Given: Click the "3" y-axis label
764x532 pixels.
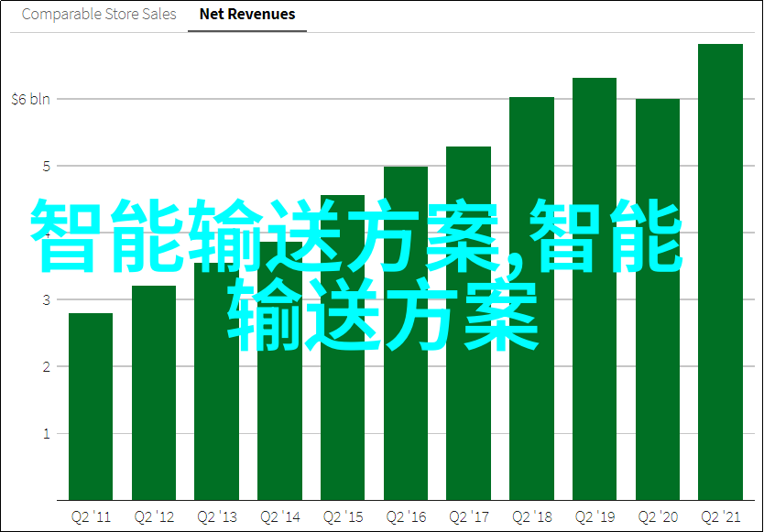Looking at the screenshot, I should coord(47,300).
